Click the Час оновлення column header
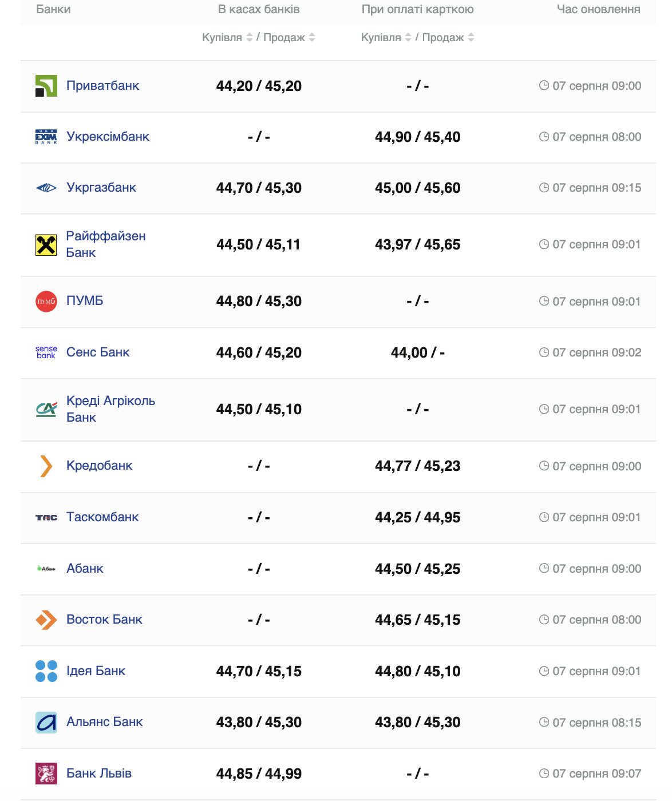Screen dimensions: 672x801 pos(598,9)
